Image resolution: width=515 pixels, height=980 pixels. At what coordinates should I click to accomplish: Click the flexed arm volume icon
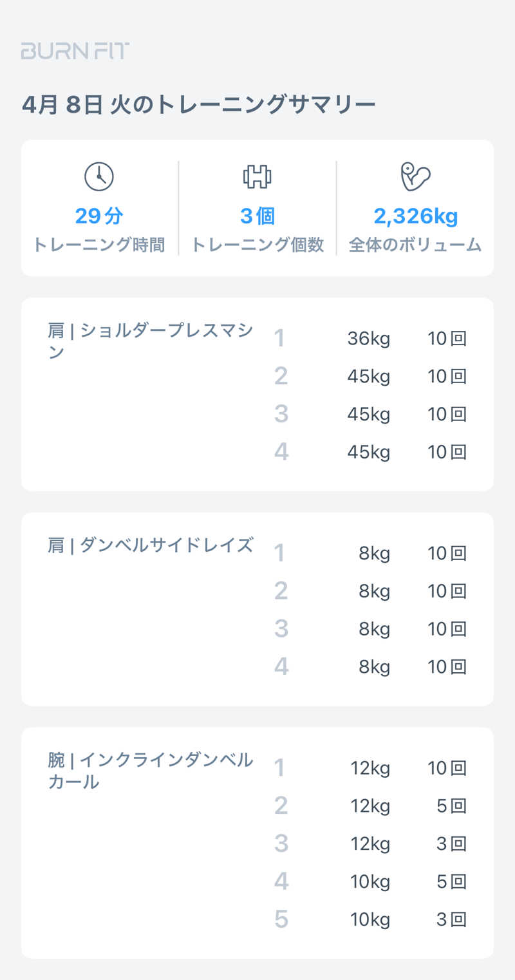pos(415,176)
